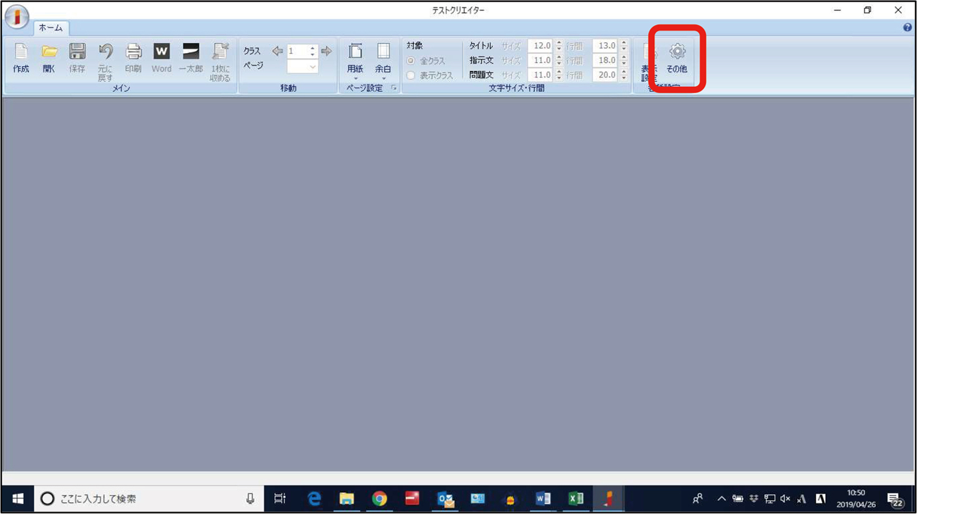Open その他 gear settings icon
This screenshot has height=514, width=980.
click(x=677, y=57)
